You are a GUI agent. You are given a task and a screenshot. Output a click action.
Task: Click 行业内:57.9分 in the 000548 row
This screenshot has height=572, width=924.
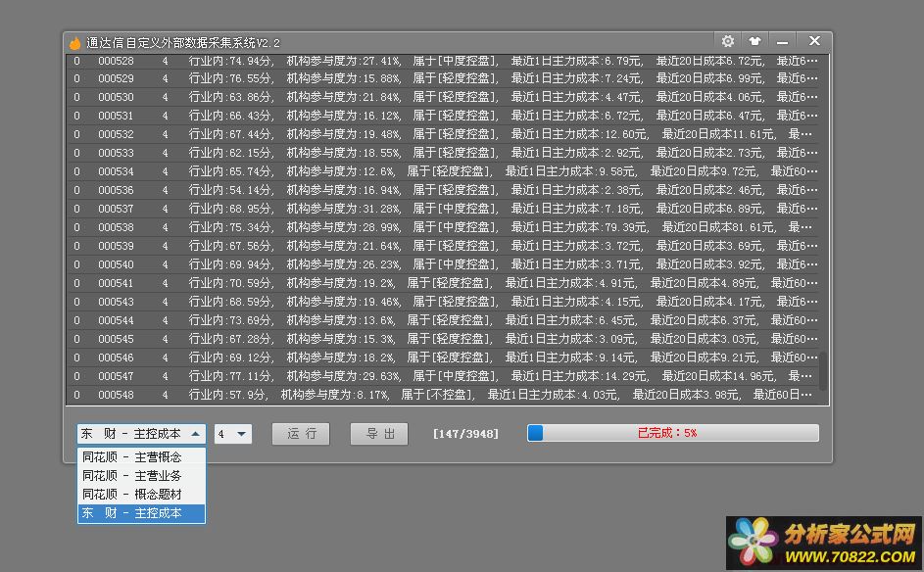(227, 395)
